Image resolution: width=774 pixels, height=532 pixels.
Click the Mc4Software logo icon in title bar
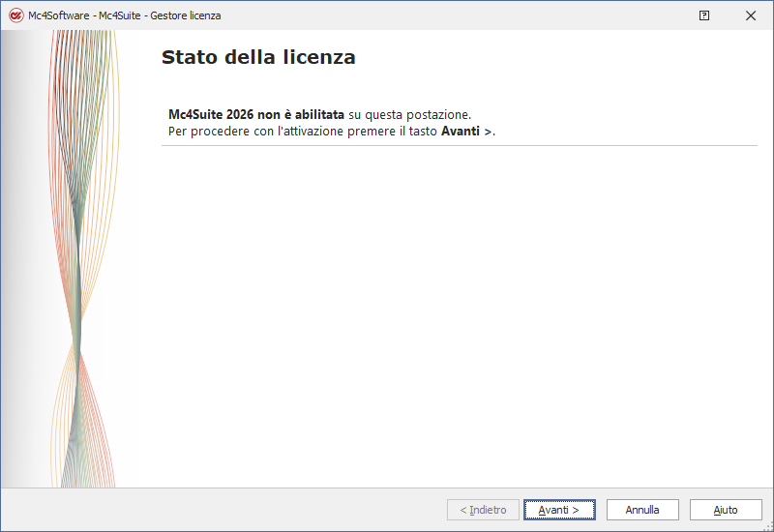(15, 15)
